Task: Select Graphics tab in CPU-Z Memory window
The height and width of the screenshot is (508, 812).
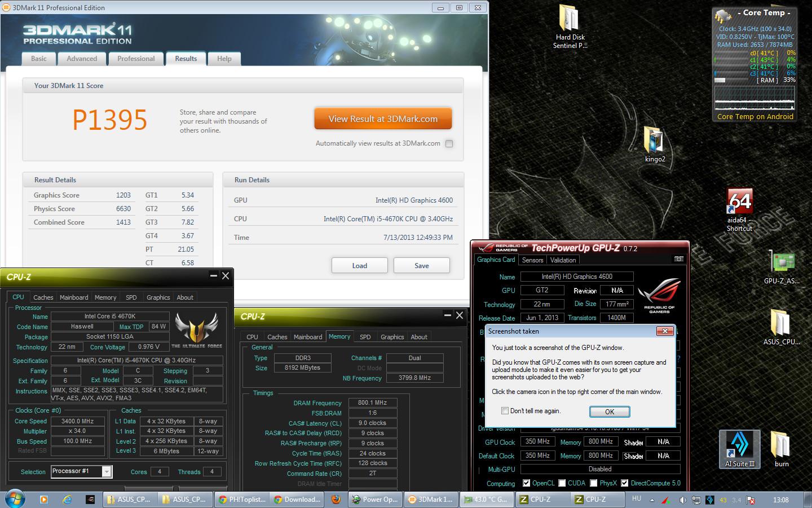Action: tap(392, 337)
